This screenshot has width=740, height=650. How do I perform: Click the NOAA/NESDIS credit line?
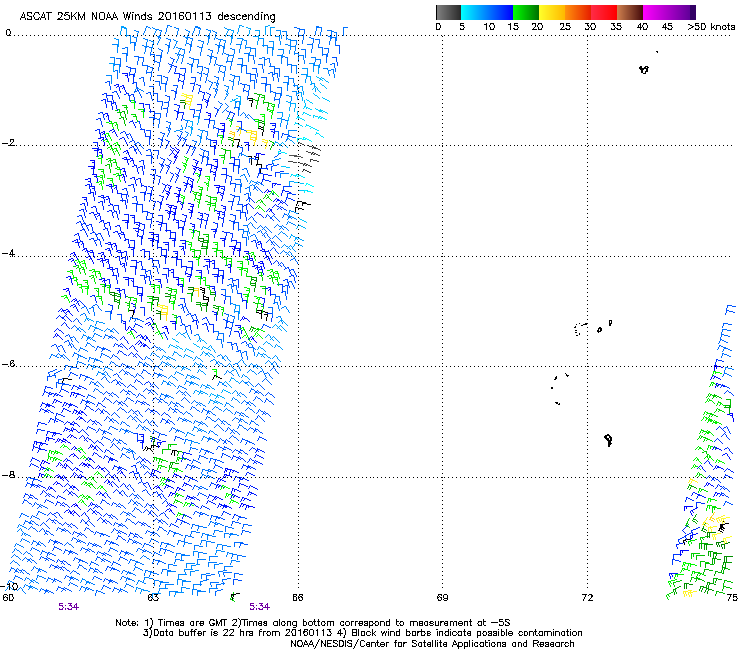coord(432,644)
